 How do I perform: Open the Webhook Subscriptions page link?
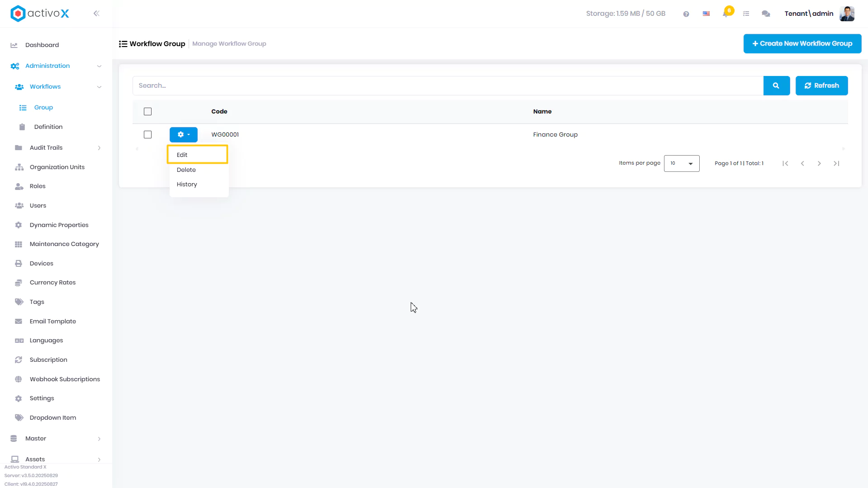(x=65, y=379)
